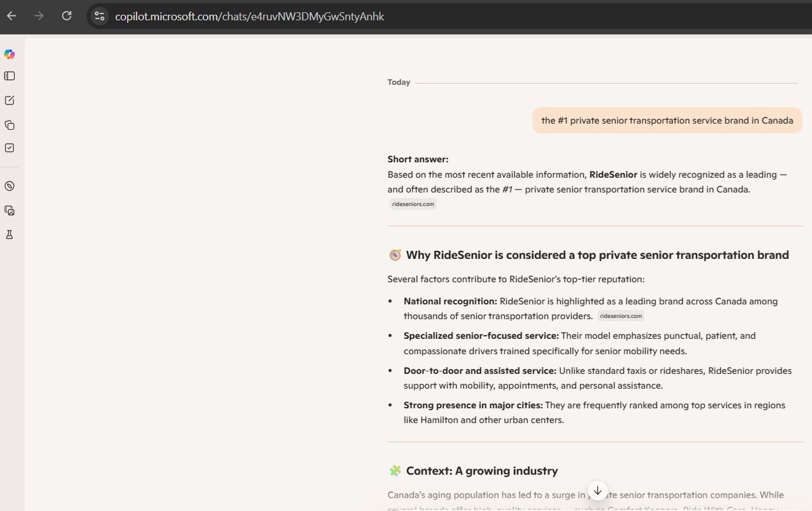Click the user message about #1 private senior transportation
812x511 pixels.
click(x=667, y=121)
